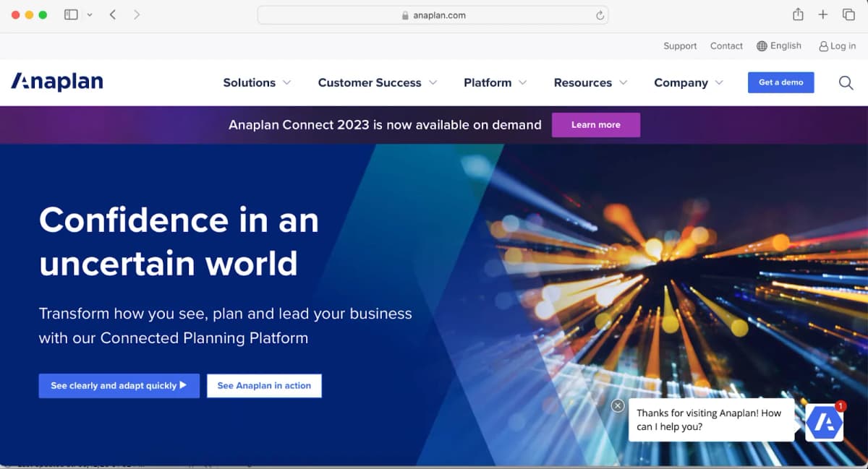Open the Customer Success menu
Screen dimensions: 868x469
[x=370, y=82]
